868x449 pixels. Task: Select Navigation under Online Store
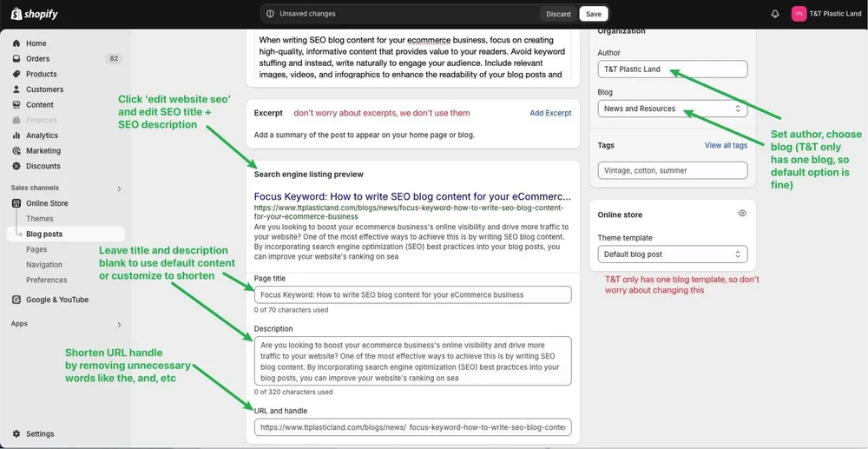(x=44, y=265)
